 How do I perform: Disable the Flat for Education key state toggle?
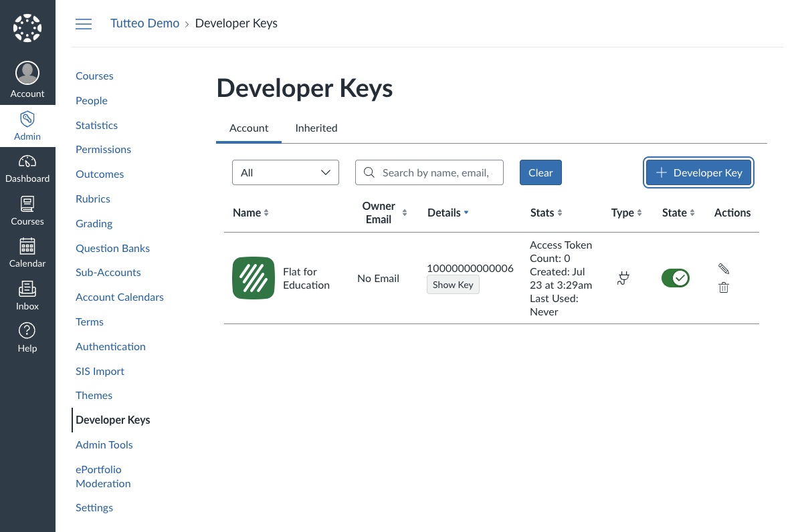tap(675, 277)
